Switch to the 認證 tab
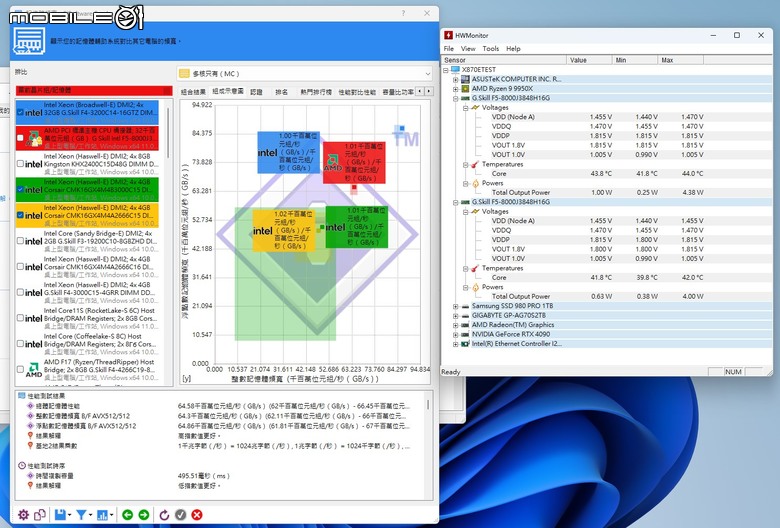Screen dimensions: 780x528 [x=256, y=92]
